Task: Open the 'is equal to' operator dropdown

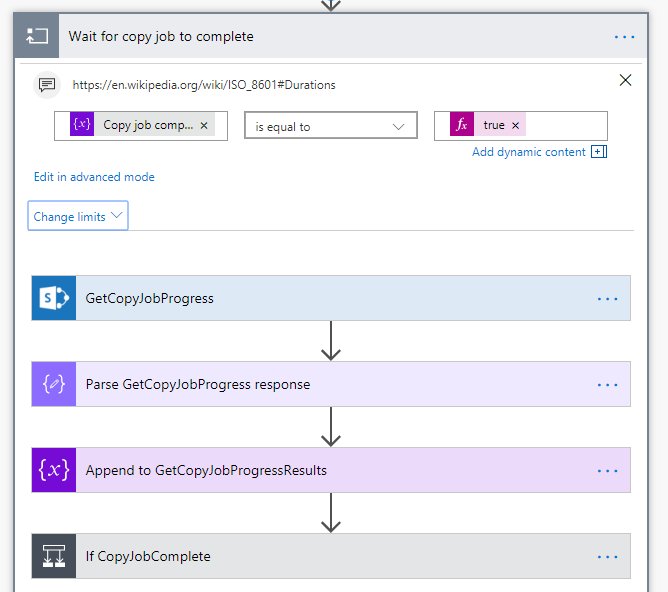Action: click(x=330, y=126)
